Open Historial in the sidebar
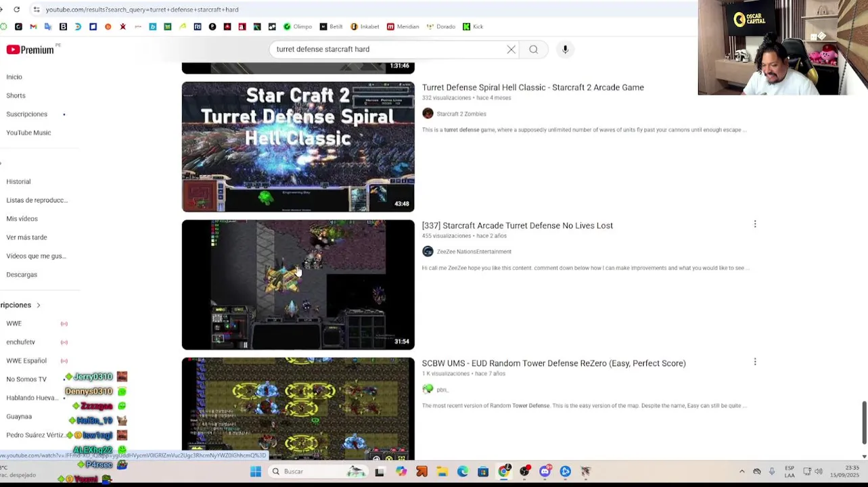Screen dimensions: 868x487 pyautogui.click(x=18, y=181)
